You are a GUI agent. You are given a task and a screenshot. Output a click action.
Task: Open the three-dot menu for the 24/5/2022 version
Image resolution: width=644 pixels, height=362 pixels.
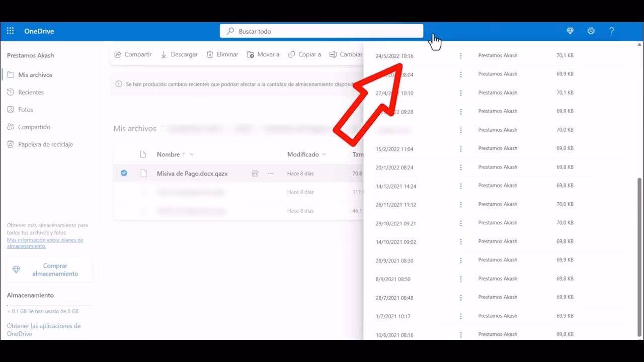(461, 56)
